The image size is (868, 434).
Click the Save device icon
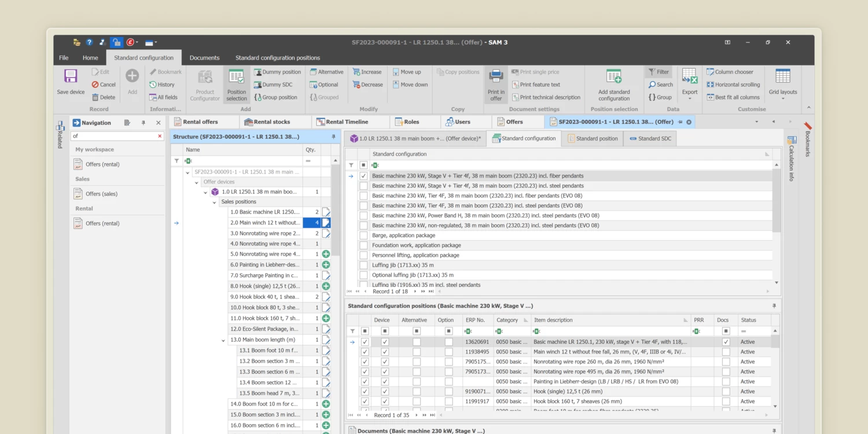point(71,77)
